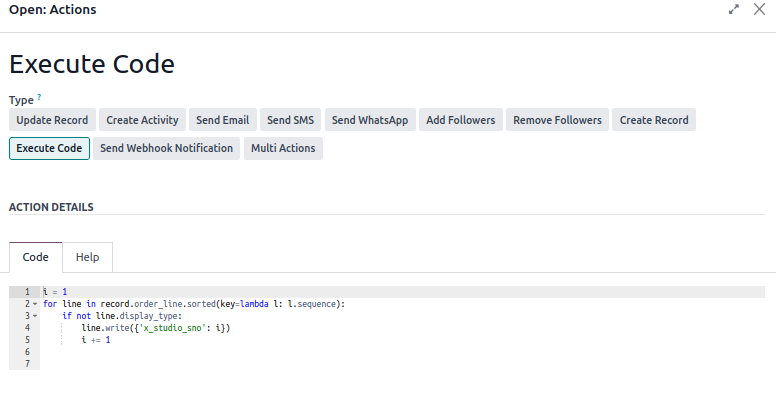This screenshot has height=395, width=776.
Task: Open the Type field help tooltip
Action: pyautogui.click(x=39, y=98)
